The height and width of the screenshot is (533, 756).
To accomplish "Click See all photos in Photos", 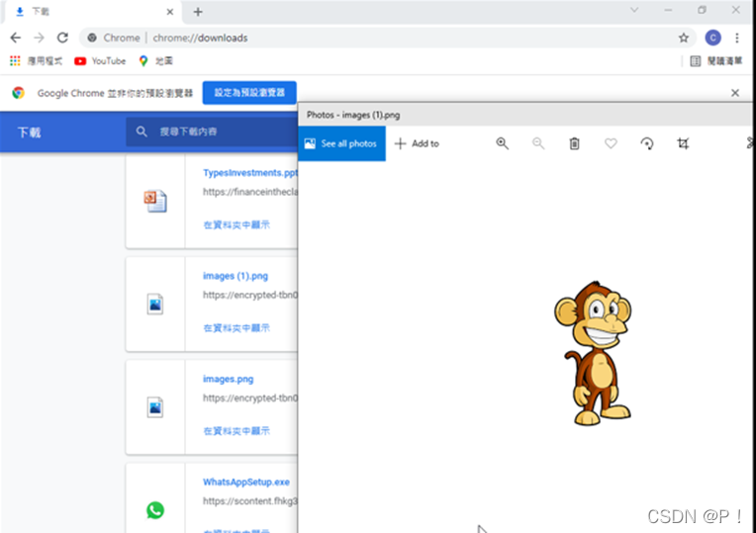I will click(x=341, y=143).
